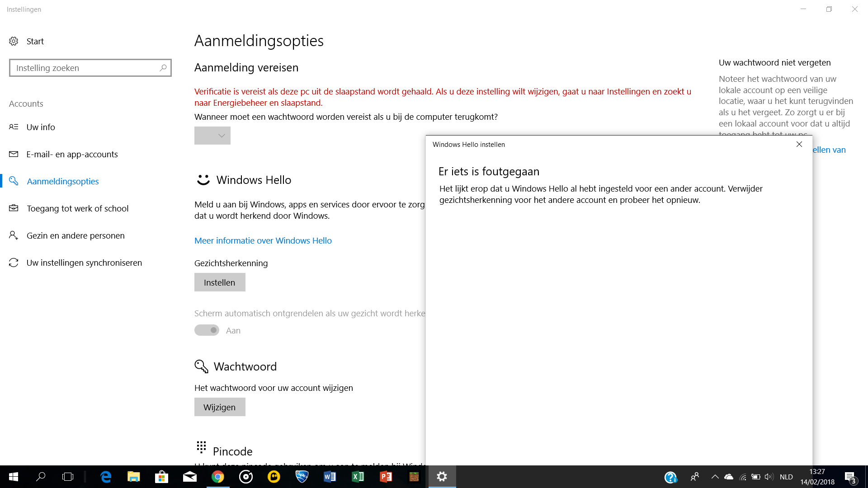Switch to Google Chrome in the taskbar
Image resolution: width=868 pixels, height=488 pixels.
tap(218, 477)
